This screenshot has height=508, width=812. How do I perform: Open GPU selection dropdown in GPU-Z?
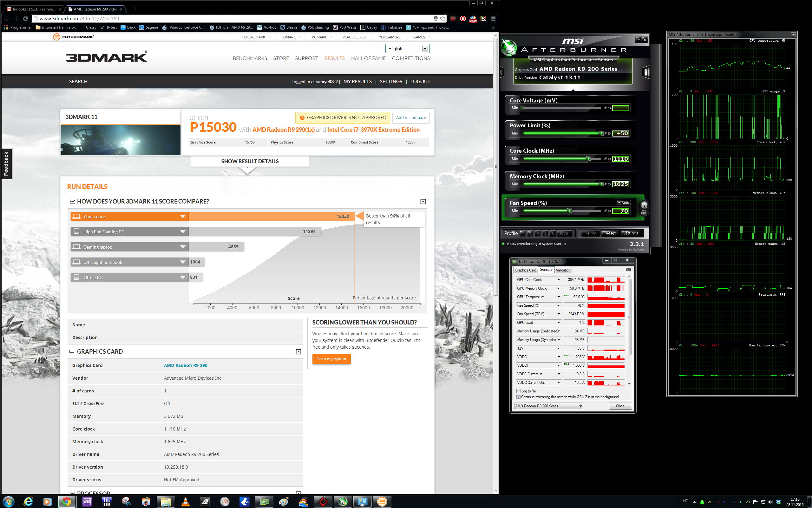pos(549,406)
